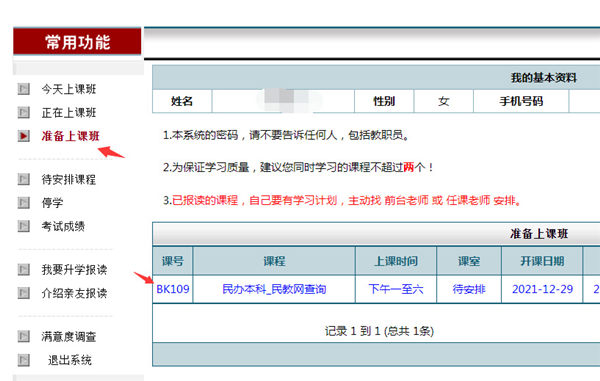Screen dimensions: 600x381
Task: Click the 性别 label cell
Action: click(x=384, y=101)
